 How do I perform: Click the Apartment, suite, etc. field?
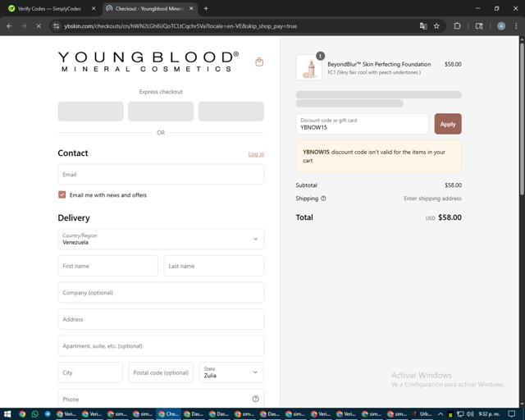[x=161, y=345]
